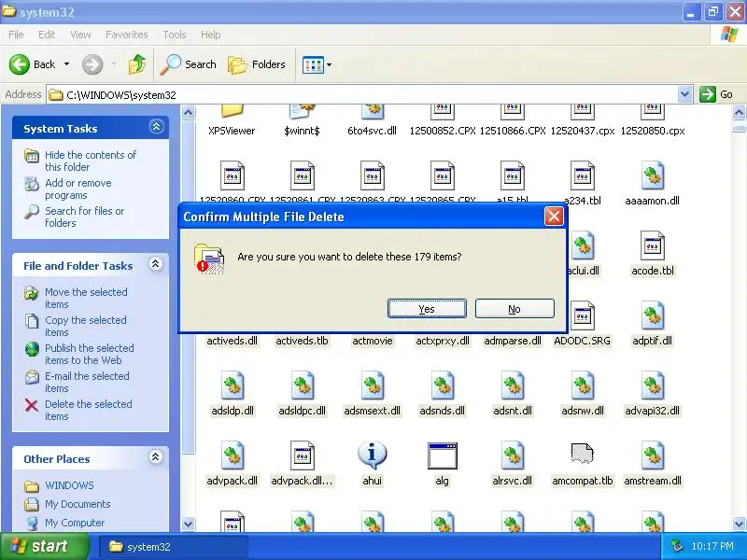
Task: Select the 12520860.CPX file icon
Action: (x=233, y=176)
